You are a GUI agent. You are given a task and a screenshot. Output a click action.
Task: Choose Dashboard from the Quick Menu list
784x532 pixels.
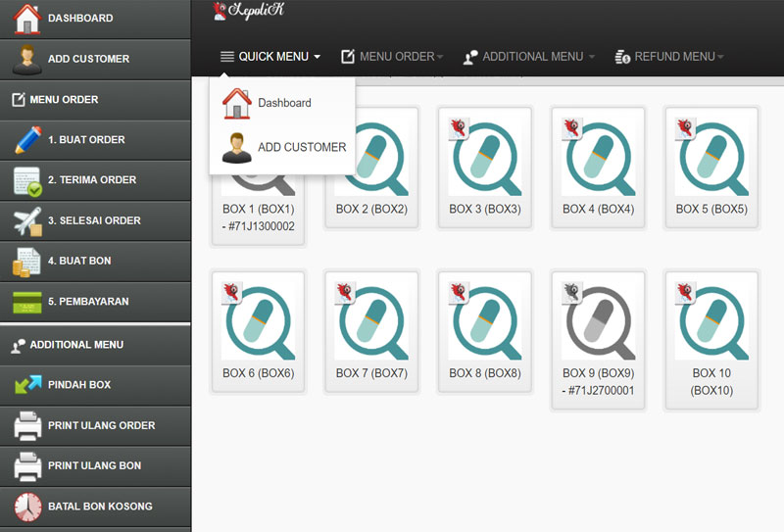(282, 103)
